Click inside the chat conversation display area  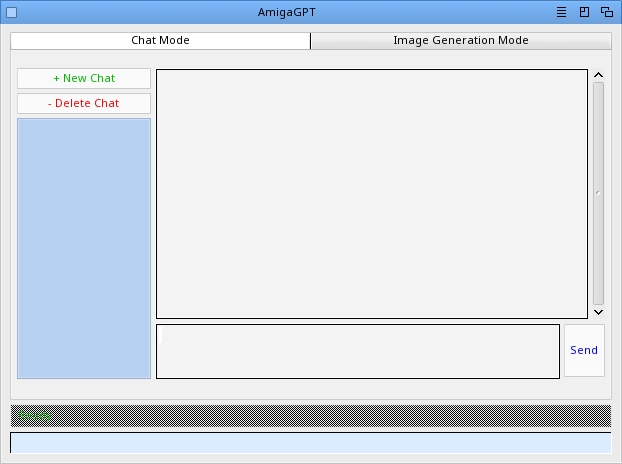coord(371,193)
